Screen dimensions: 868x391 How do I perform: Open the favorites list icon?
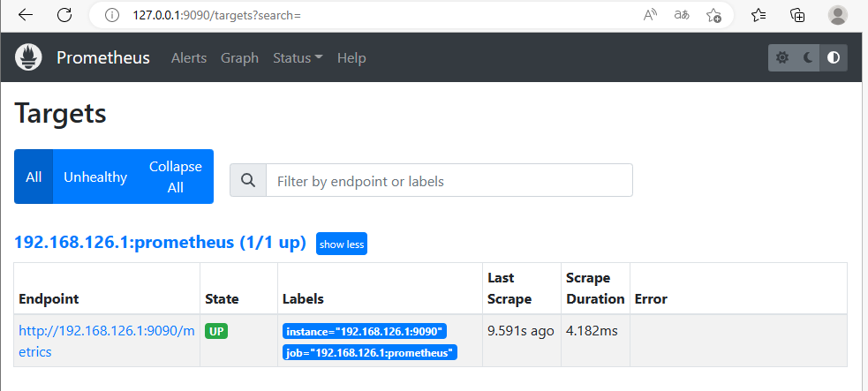point(759,15)
